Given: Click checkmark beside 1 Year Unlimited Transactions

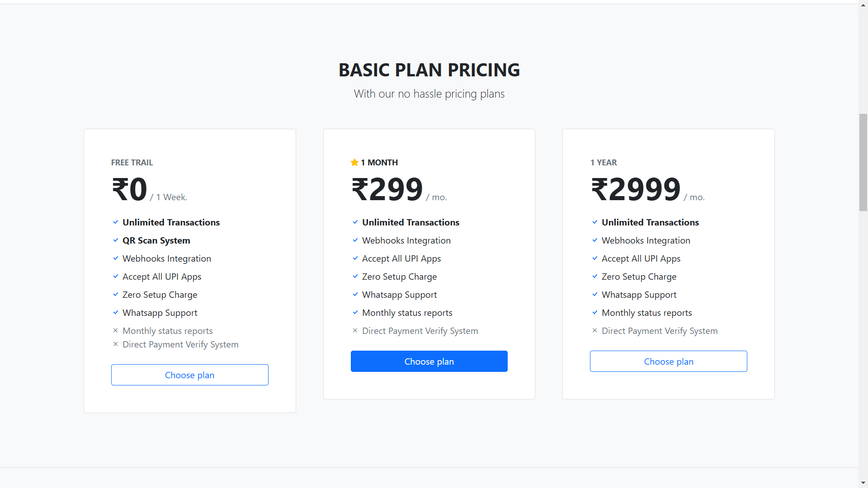Looking at the screenshot, I should tap(595, 222).
